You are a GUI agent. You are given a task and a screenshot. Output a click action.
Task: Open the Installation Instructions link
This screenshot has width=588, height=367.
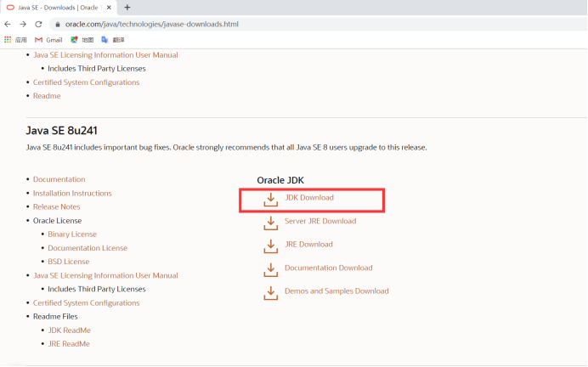(72, 193)
